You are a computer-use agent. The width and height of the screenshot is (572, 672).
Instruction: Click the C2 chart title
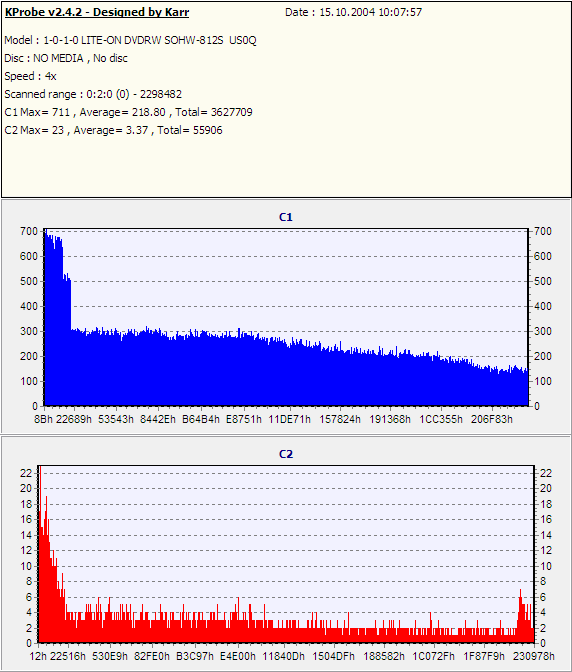pyautogui.click(x=286, y=454)
